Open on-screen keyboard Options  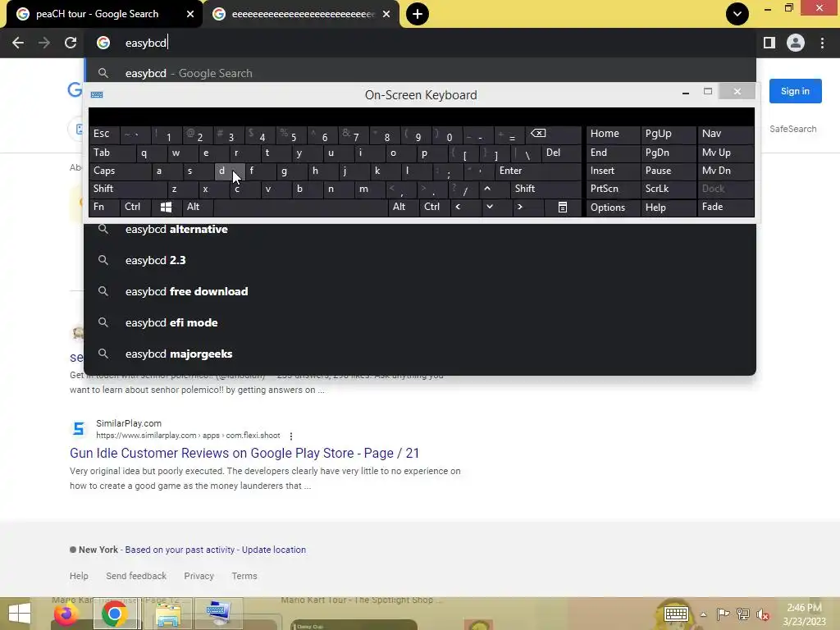coord(614,207)
